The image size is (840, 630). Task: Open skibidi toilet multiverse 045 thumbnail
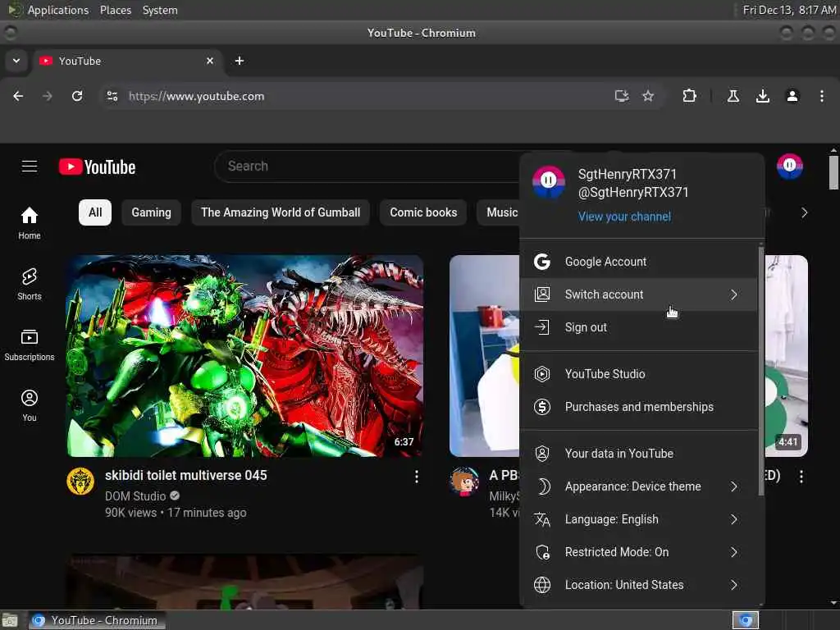[244, 356]
